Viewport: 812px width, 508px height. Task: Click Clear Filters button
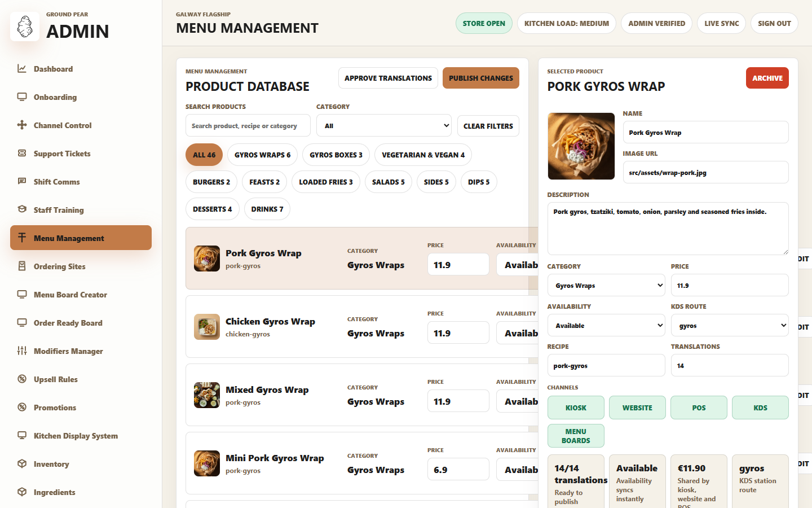488,126
